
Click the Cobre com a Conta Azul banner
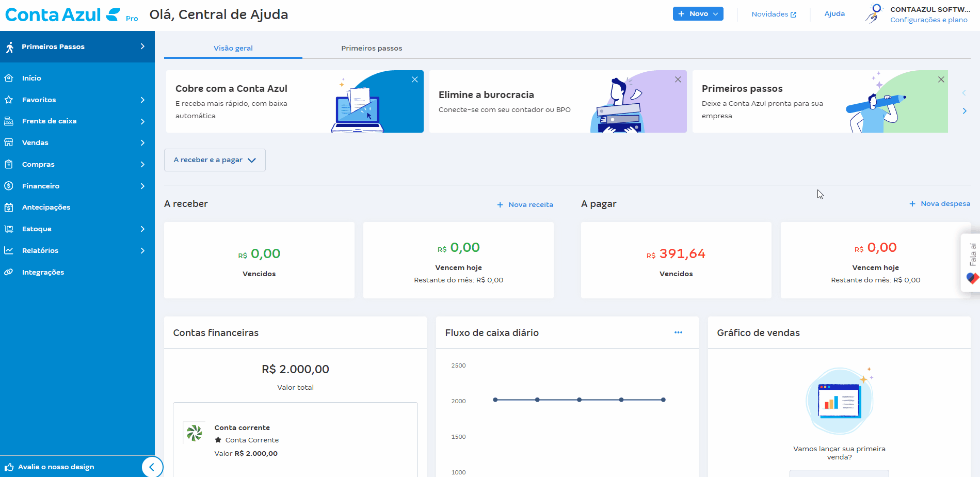pyautogui.click(x=295, y=101)
